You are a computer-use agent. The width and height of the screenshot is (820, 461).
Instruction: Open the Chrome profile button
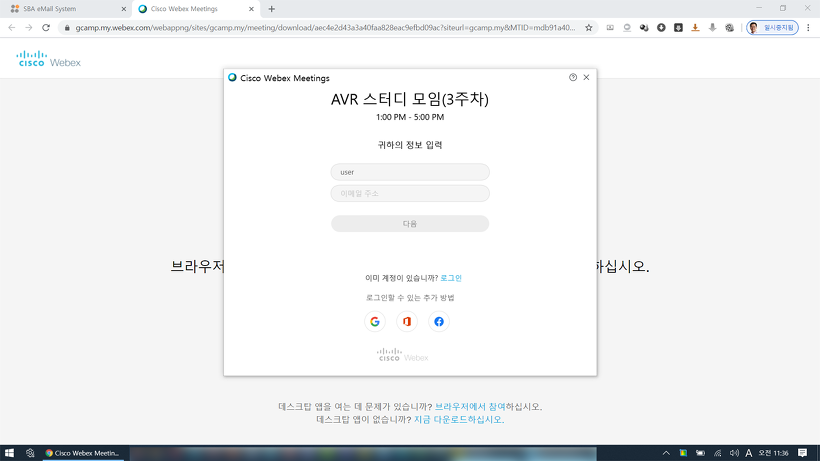coord(772,28)
